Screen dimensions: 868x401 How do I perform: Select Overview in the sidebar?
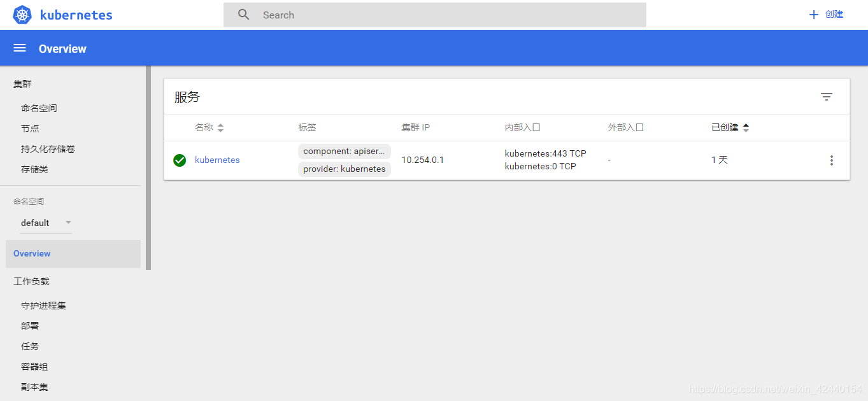[x=73, y=254]
